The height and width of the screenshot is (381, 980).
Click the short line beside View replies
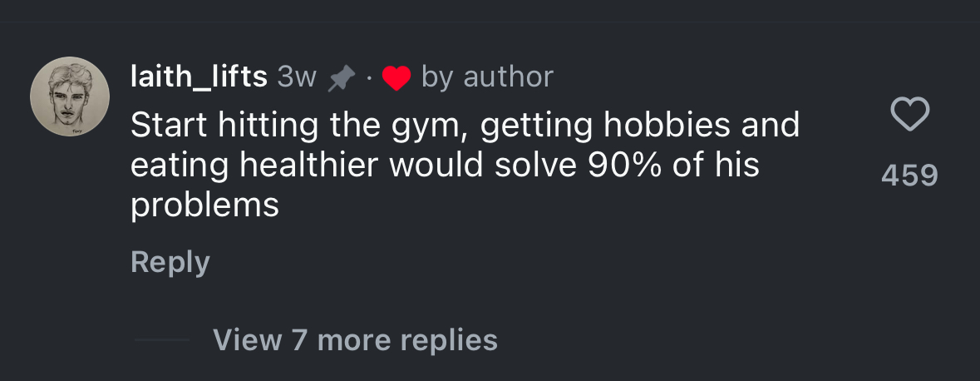click(162, 339)
